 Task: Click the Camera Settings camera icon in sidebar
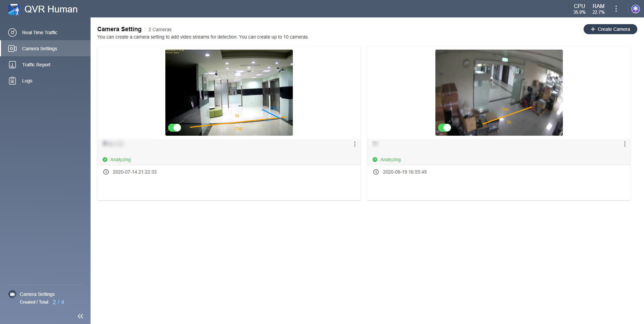click(x=12, y=49)
